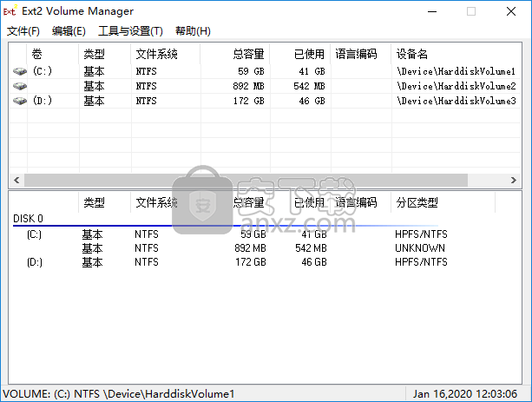Select the drive icon for HarddiskVolume2 row
The image size is (532, 402).
(x=20, y=86)
